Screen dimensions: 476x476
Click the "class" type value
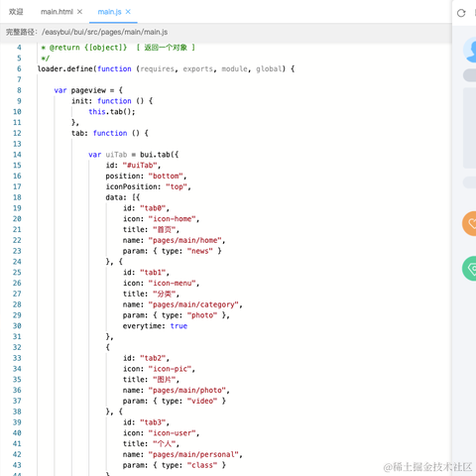[202, 465]
